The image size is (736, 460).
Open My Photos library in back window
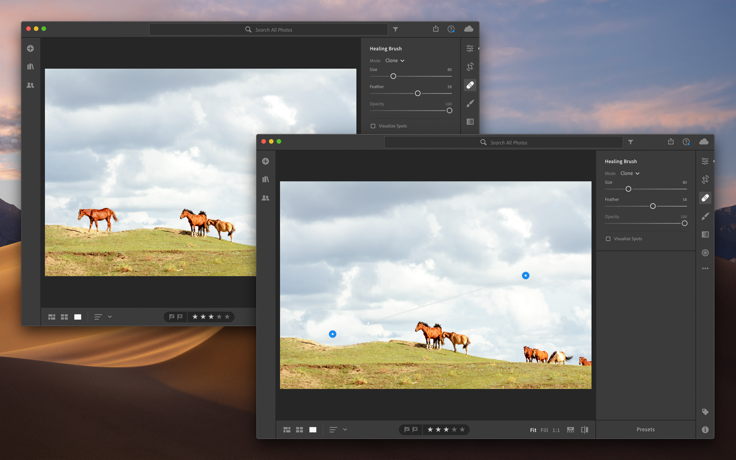pyautogui.click(x=31, y=67)
